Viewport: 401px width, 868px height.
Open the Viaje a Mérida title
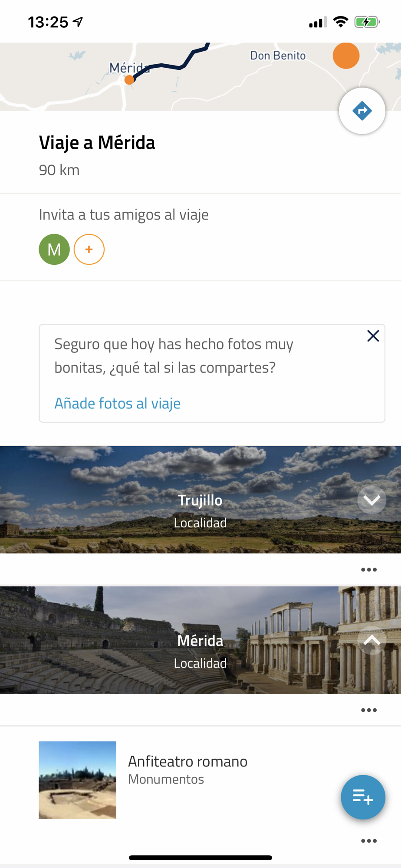pos(97,142)
